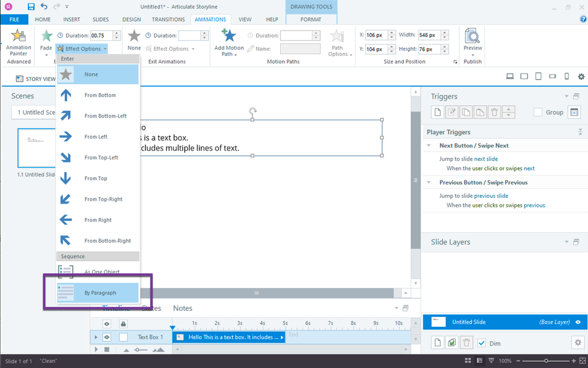The height and width of the screenshot is (368, 588).
Task: Switch to desktop view preview
Action: coord(510,76)
